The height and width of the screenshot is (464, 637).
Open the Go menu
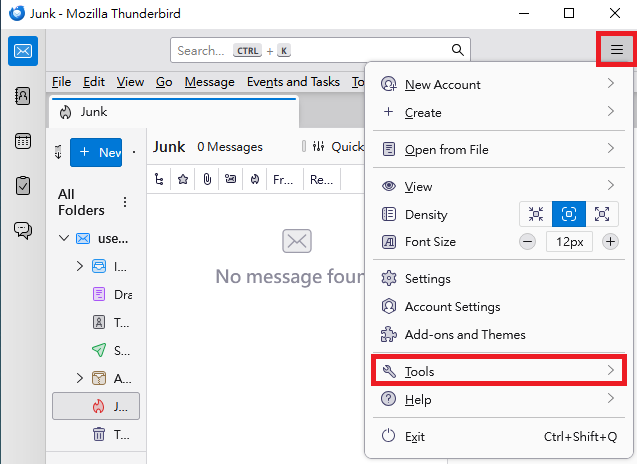point(164,82)
